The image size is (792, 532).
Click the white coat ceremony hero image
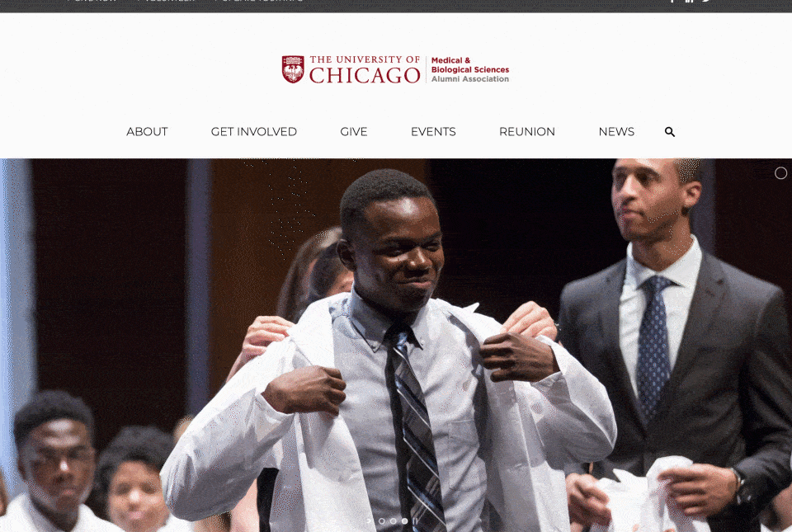[396, 346]
